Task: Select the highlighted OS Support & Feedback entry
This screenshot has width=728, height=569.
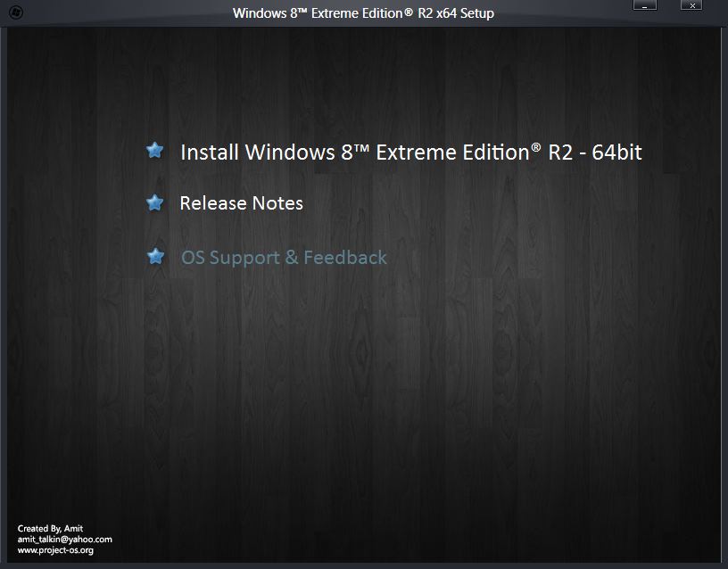Action: pos(284,257)
